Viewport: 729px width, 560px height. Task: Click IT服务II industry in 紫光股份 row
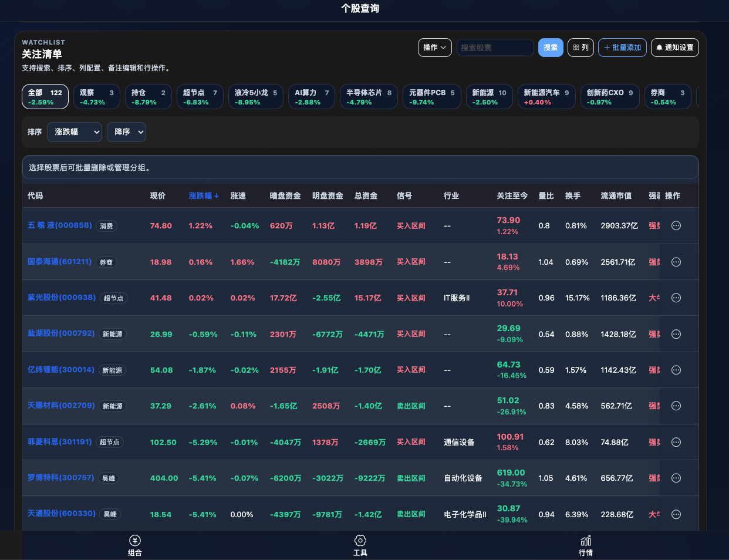pyautogui.click(x=457, y=298)
